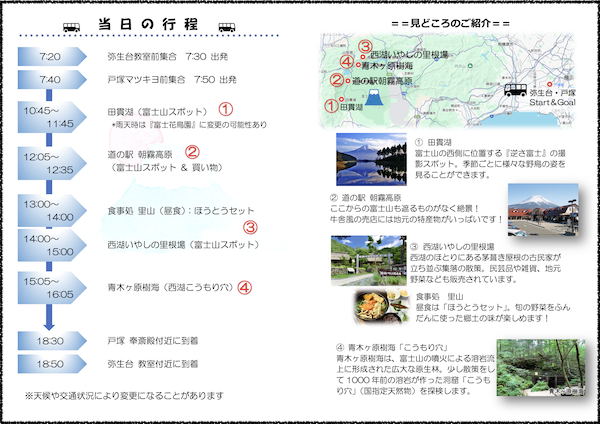Click the red circled 3 on the map
The image size is (600, 424).
click(365, 47)
